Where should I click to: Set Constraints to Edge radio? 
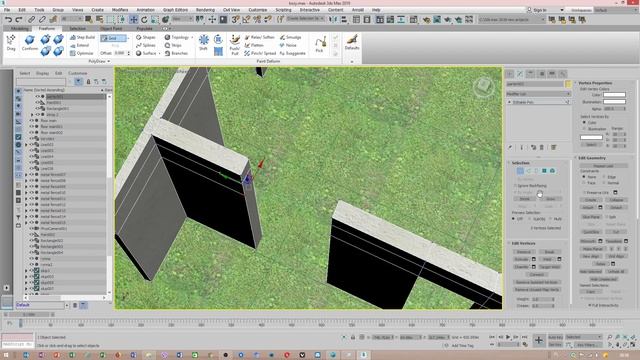[604, 177]
